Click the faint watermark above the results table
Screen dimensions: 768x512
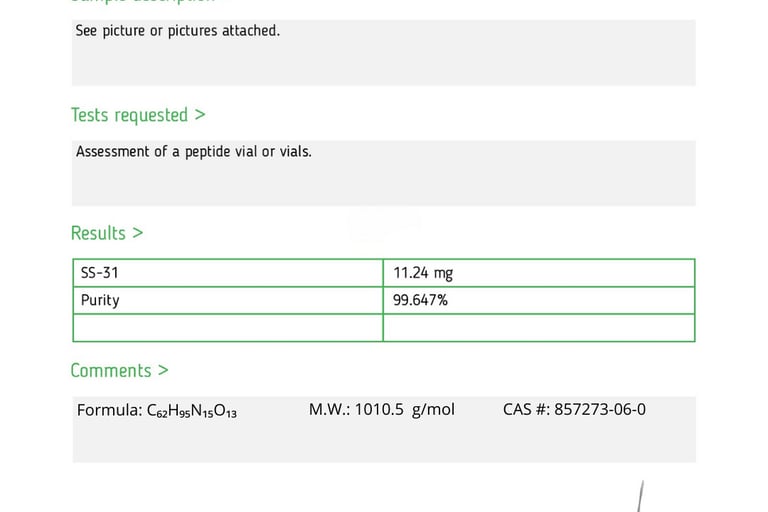pyautogui.click(x=383, y=224)
